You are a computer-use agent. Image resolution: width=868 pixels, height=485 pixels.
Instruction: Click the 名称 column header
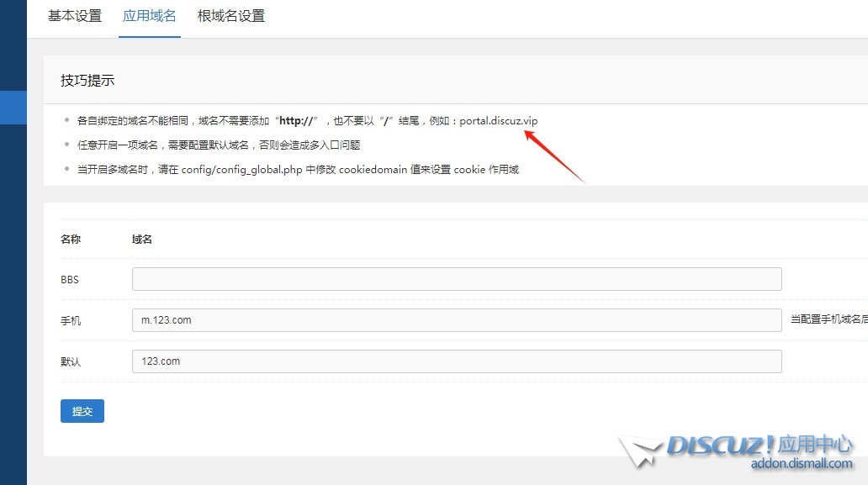coord(71,240)
